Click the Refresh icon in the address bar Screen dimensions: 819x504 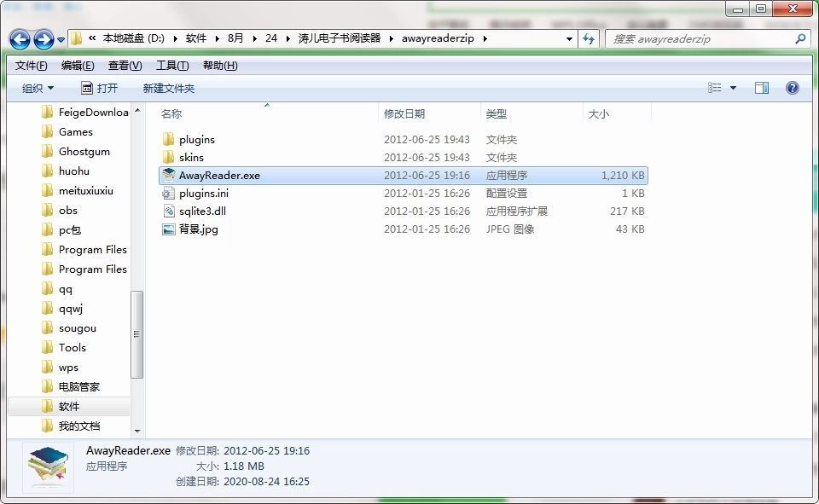590,39
